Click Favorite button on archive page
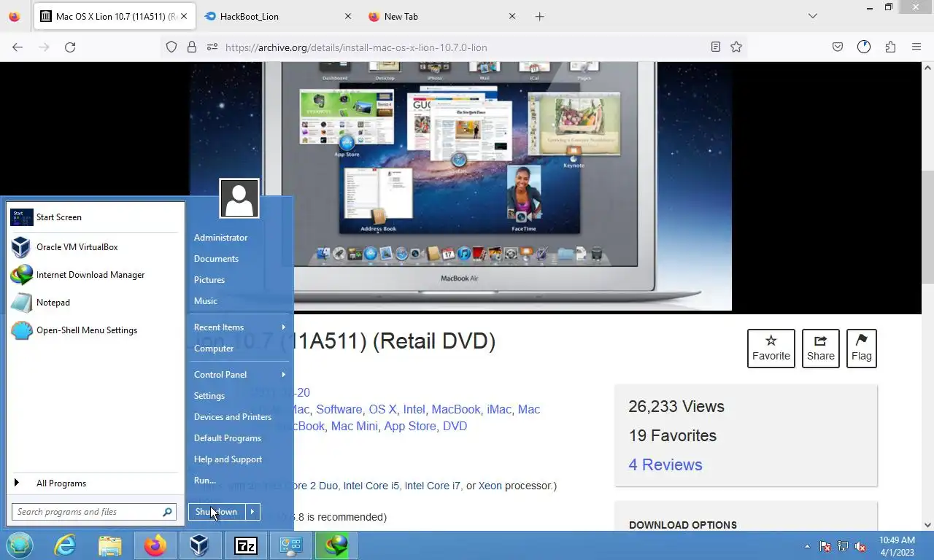 tap(771, 349)
